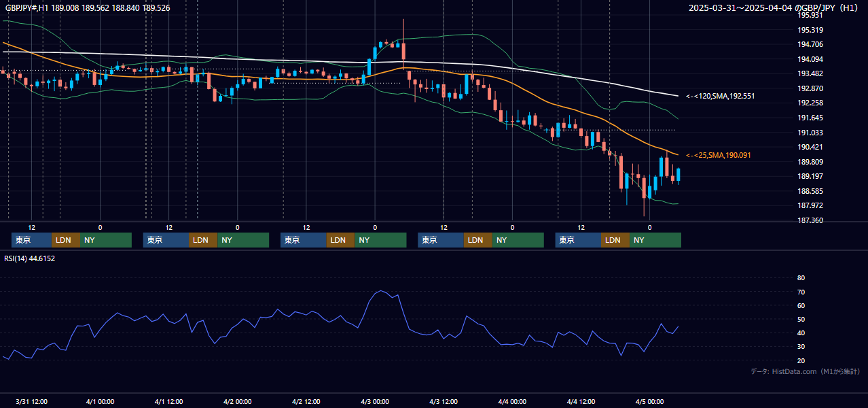This screenshot has width=868, height=408.
Task: Click price axis value 189.197
Action: [810, 177]
